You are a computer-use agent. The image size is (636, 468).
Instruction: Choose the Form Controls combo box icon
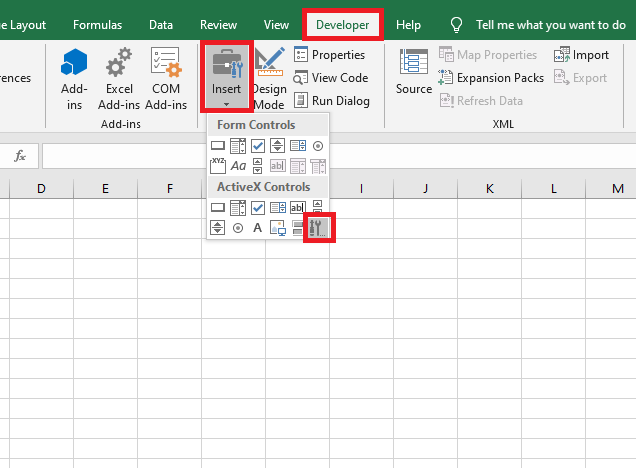(x=238, y=146)
